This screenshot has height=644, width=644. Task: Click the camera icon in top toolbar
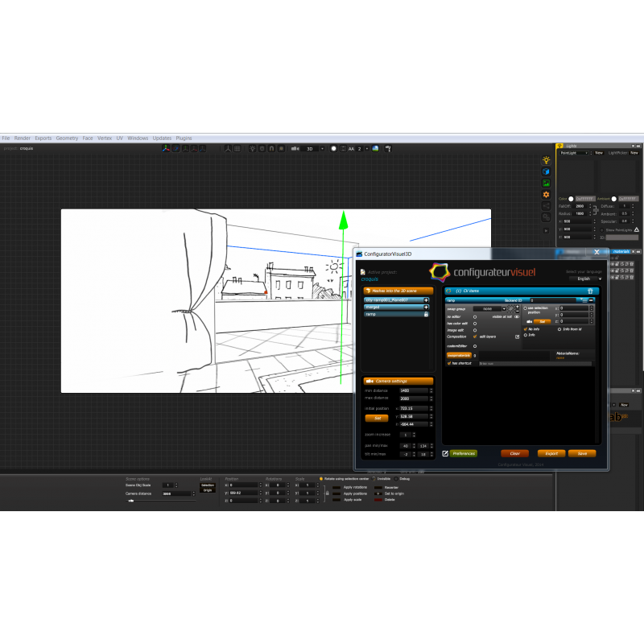pos(295,149)
